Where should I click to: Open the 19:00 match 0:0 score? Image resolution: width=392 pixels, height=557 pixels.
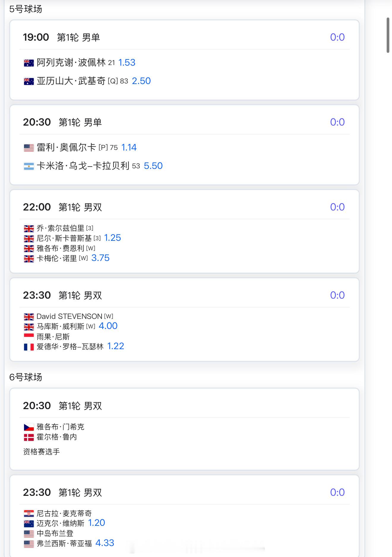[337, 37]
